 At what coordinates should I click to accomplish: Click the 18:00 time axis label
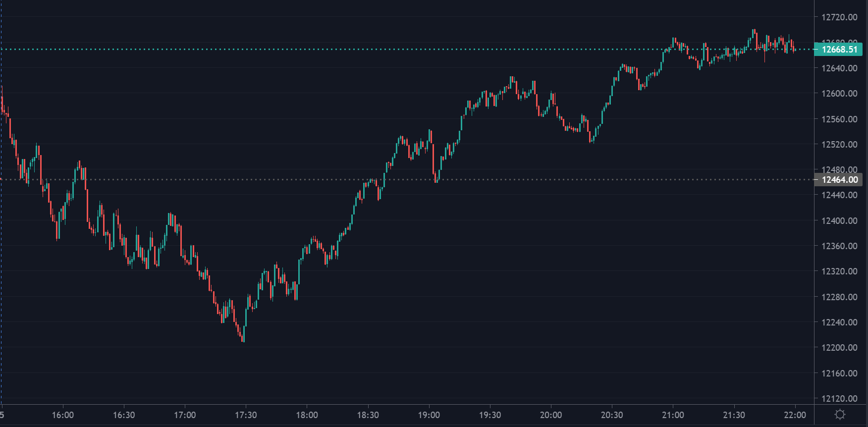[307, 415]
